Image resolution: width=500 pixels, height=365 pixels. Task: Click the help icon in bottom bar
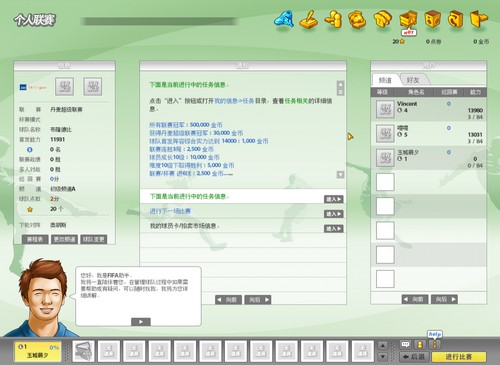[x=434, y=344]
